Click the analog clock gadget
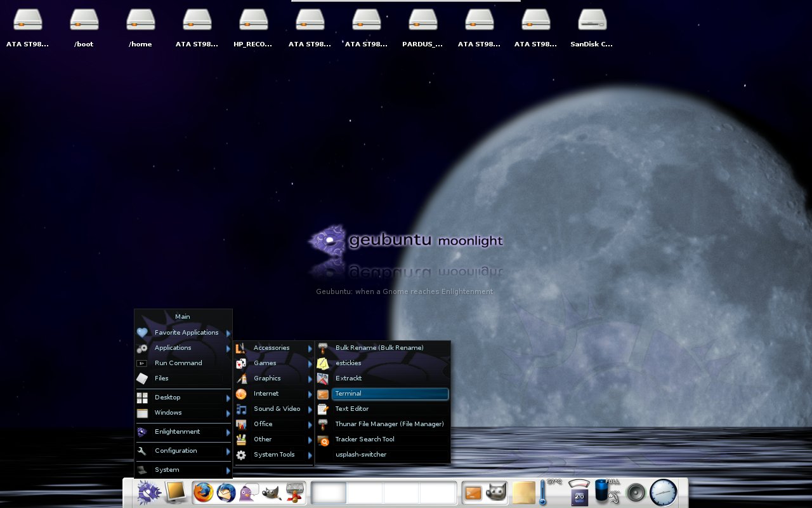812x508 pixels. click(x=664, y=492)
